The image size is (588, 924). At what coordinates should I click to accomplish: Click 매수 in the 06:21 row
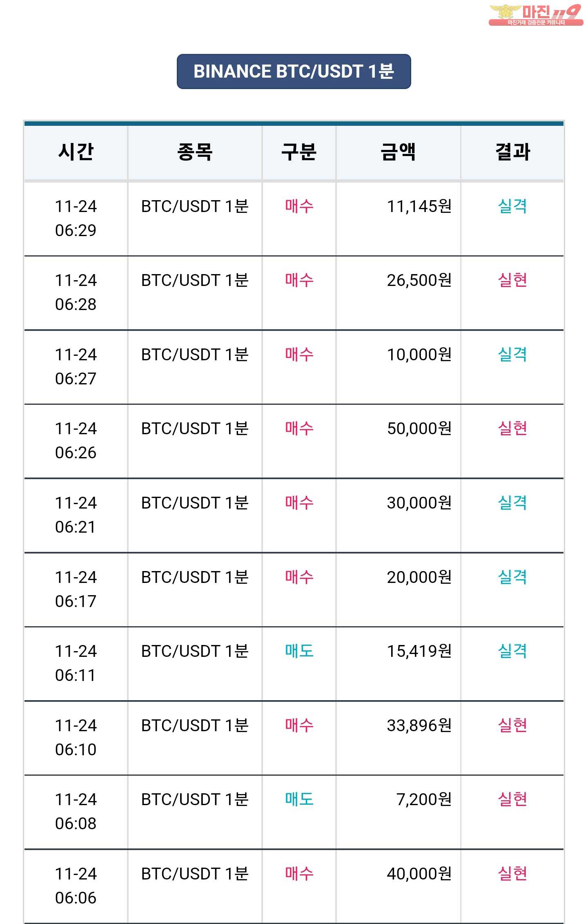point(299,503)
